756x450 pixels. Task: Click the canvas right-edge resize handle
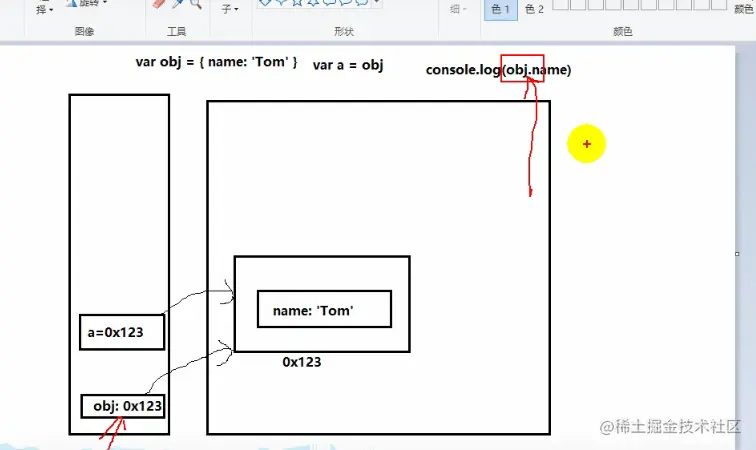pyautogui.click(x=737, y=254)
